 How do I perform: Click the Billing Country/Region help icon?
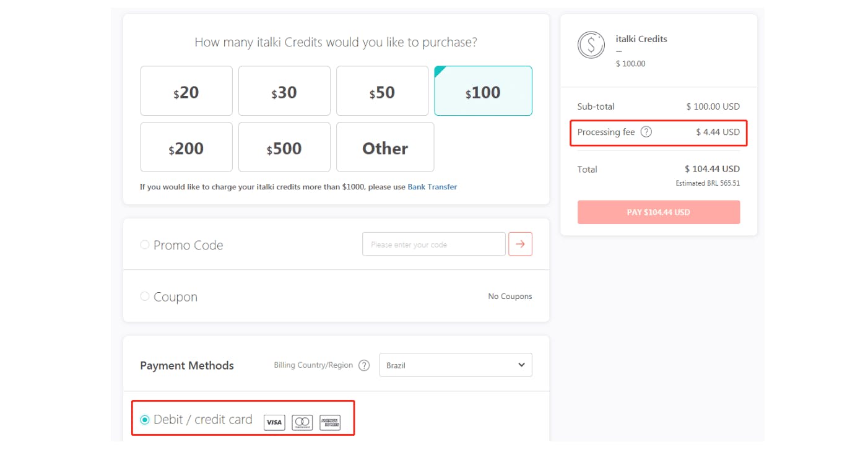(x=364, y=365)
